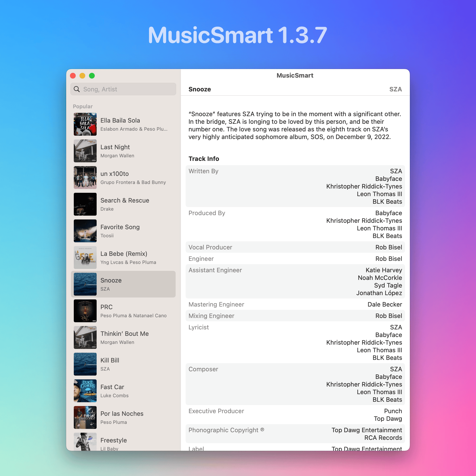Click the Lyricist row label
The image size is (476, 476).
[x=198, y=327]
